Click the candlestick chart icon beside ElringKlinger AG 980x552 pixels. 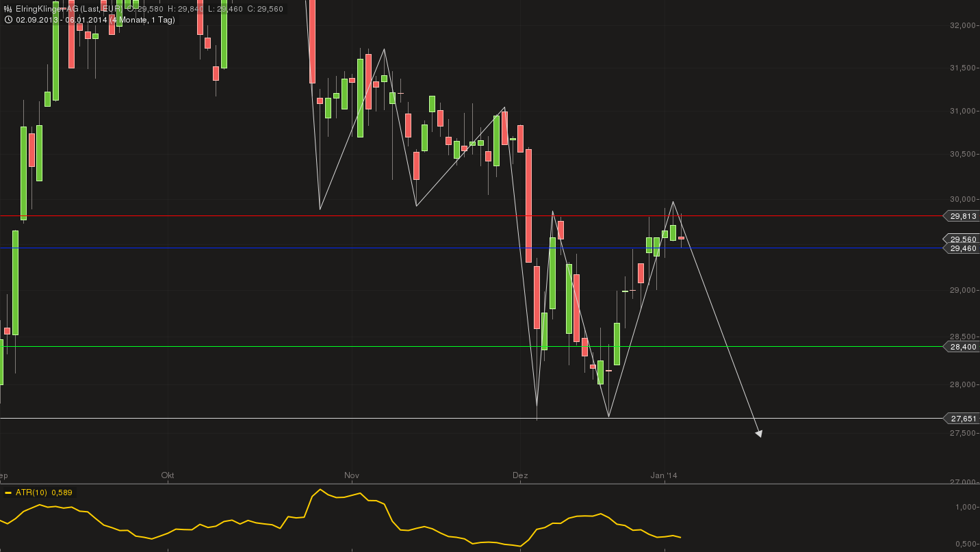click(8, 9)
